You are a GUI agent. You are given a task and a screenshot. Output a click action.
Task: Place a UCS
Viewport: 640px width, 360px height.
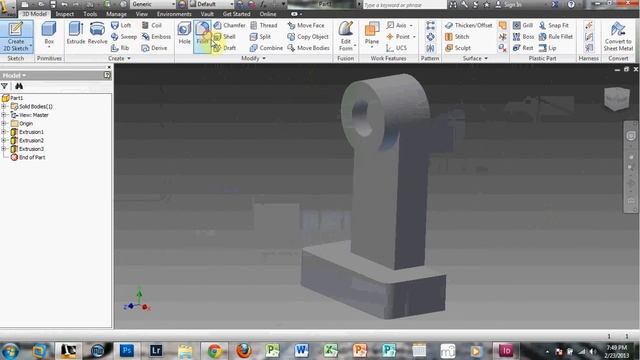(x=396, y=48)
